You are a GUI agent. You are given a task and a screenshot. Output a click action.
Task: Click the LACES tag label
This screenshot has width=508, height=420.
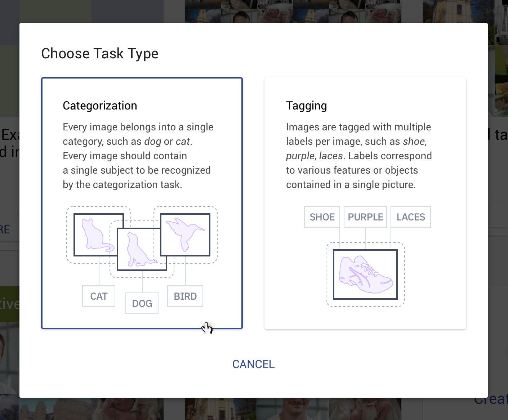pyautogui.click(x=411, y=217)
